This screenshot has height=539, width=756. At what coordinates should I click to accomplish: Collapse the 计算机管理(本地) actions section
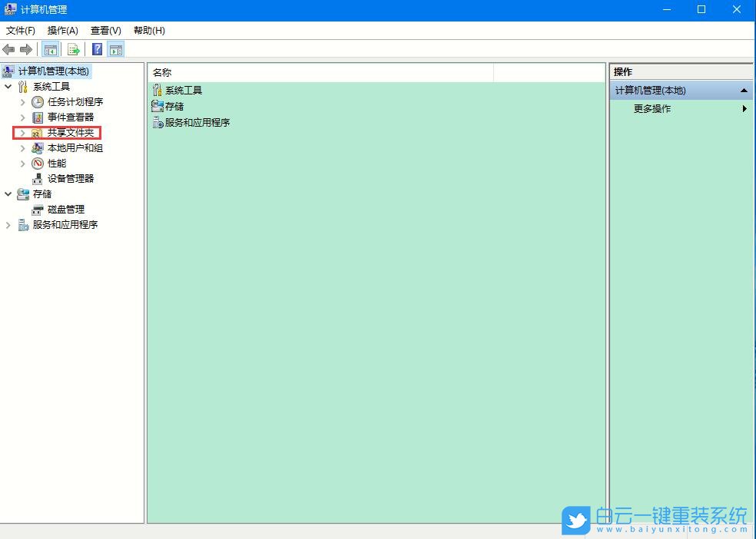(743, 90)
